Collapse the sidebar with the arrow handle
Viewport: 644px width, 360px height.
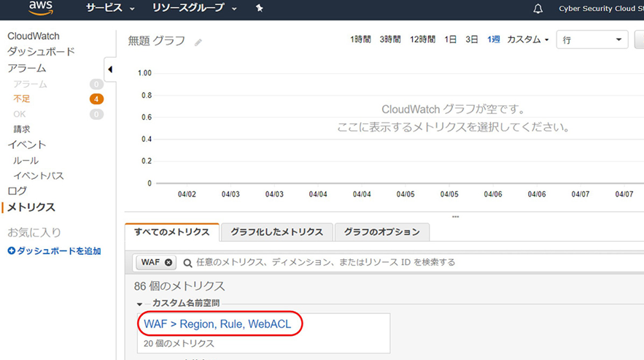[110, 69]
